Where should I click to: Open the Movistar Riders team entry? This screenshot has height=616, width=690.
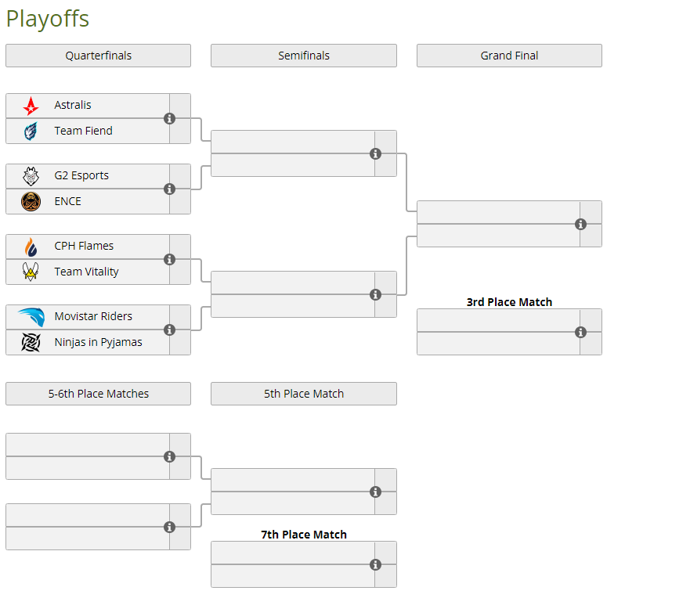pos(88,316)
